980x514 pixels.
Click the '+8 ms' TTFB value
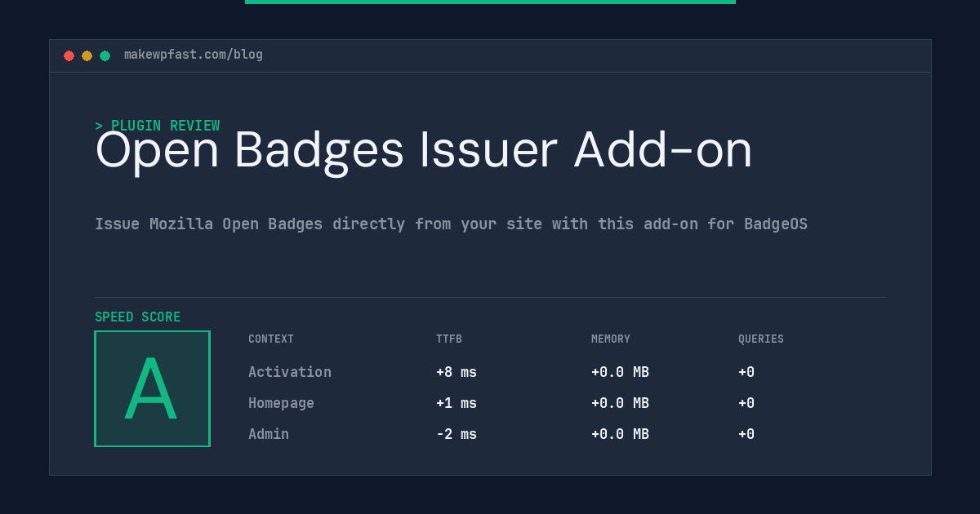[457, 372]
